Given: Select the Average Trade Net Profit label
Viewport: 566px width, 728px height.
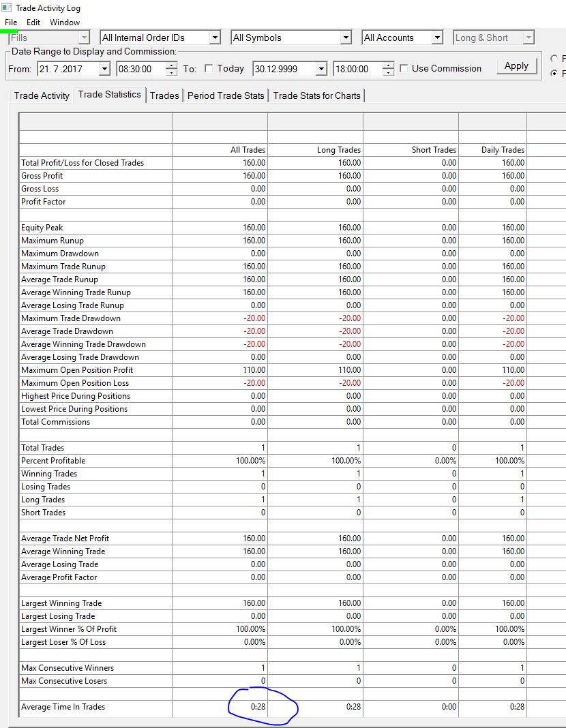Looking at the screenshot, I should [x=65, y=539].
